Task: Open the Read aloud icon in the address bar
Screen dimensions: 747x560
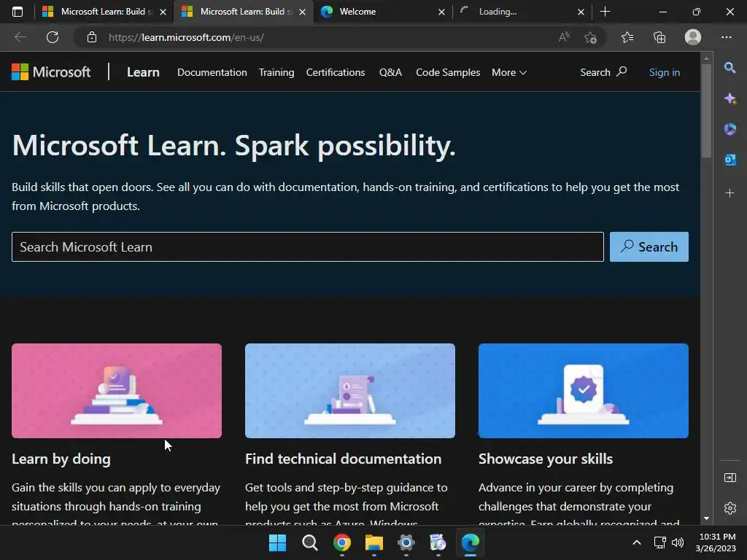Action: tap(564, 37)
